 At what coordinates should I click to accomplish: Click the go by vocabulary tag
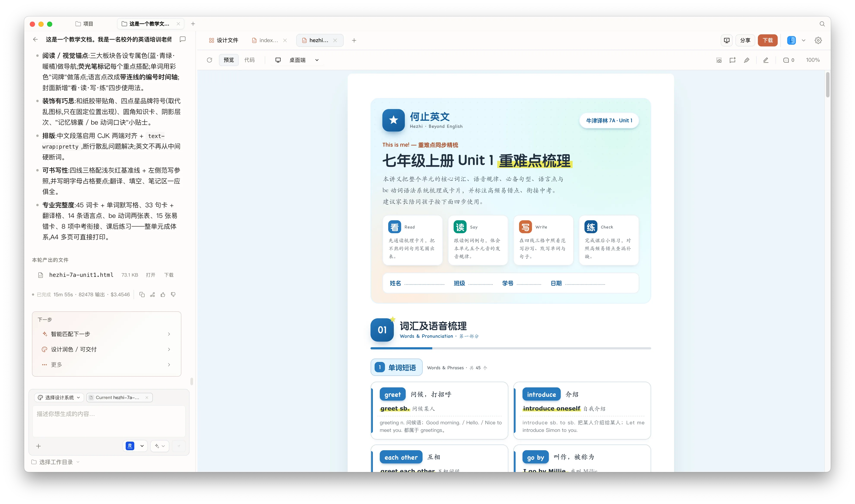[x=535, y=458]
